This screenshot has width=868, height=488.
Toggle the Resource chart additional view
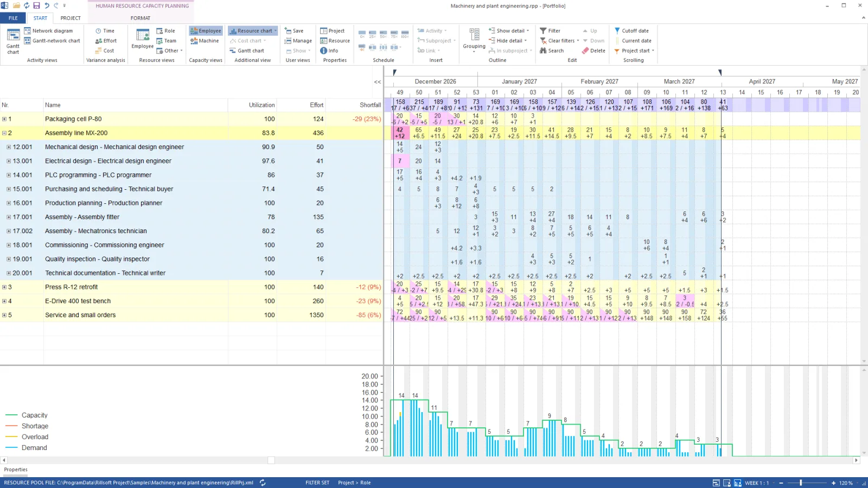[x=253, y=31]
